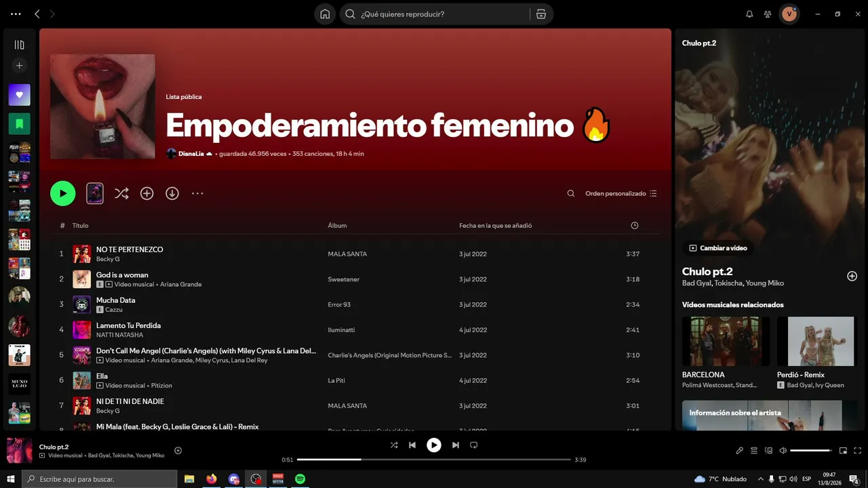Play the Empoderamiento femenino playlist with the green button
Viewport: 868px width, 488px height.
63,194
